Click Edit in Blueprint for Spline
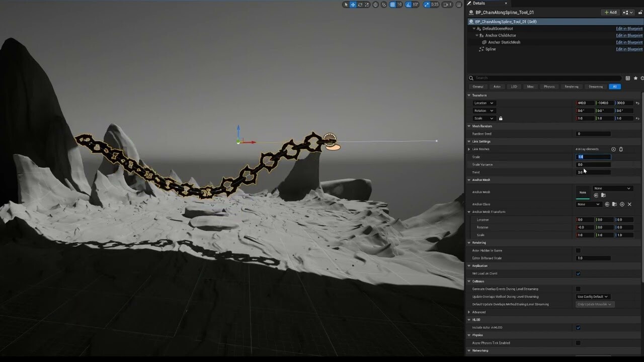The height and width of the screenshot is (362, 644). point(629,49)
